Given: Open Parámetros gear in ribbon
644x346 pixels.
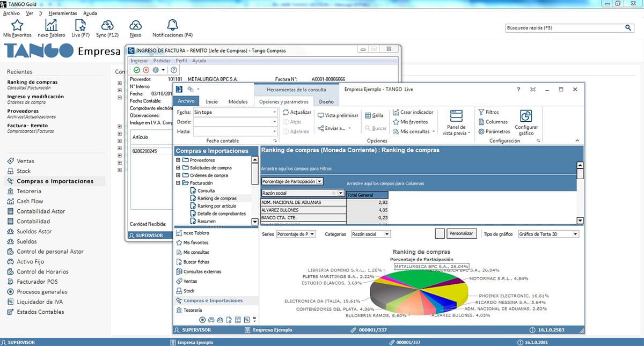Looking at the screenshot, I should (x=494, y=131).
